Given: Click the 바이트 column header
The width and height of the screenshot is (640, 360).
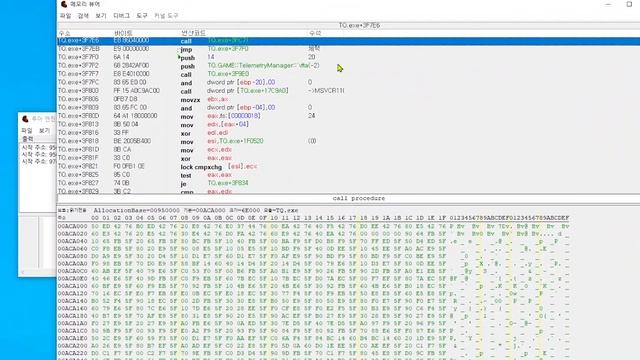Looking at the screenshot, I should pos(123,33).
